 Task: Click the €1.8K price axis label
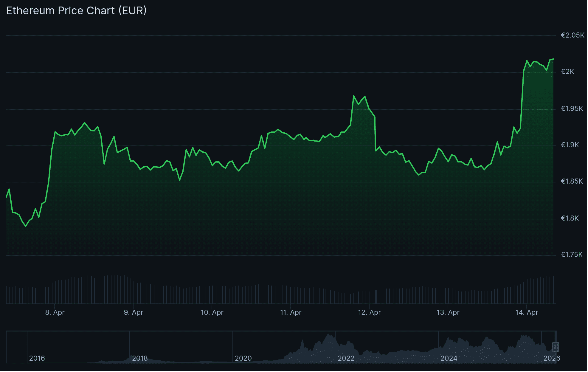[x=570, y=218]
